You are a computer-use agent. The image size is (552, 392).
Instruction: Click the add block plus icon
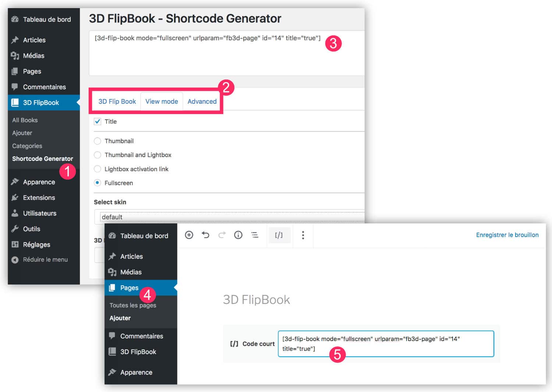tap(189, 235)
